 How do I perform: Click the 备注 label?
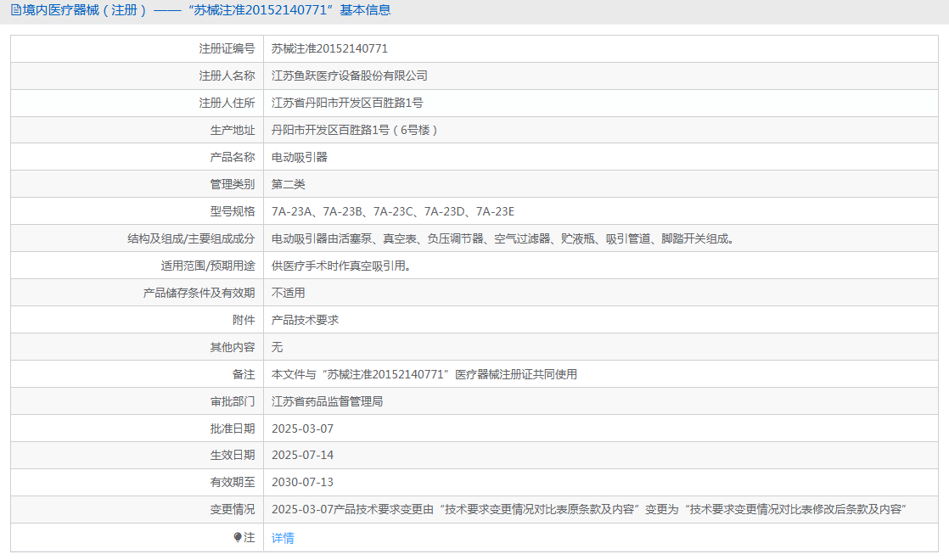[x=244, y=374]
